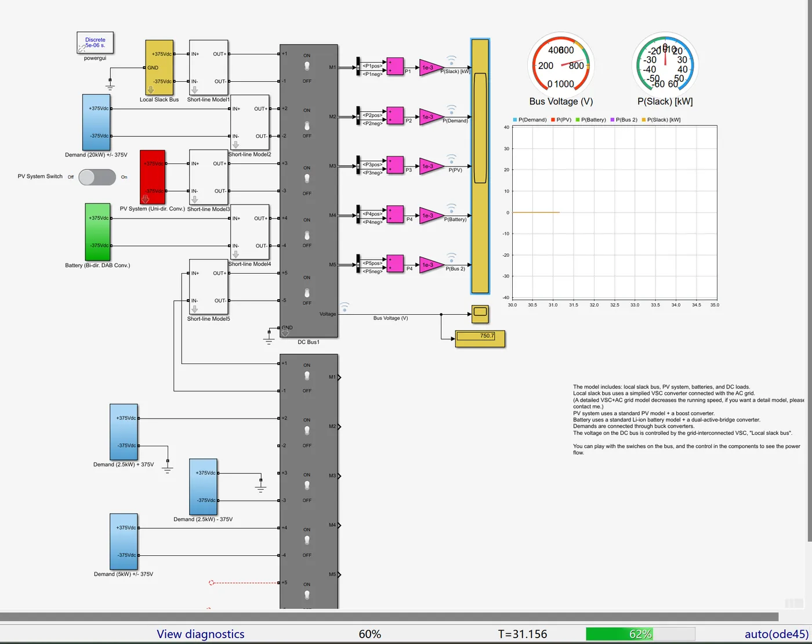Toggle lower DC bus switch for port 2
Screen dimensions: 812x644
[307, 431]
